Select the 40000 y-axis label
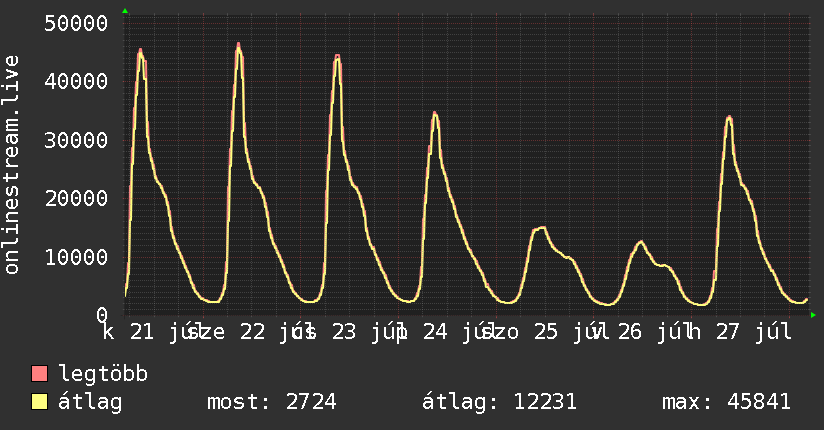824x430 pixels. pyautogui.click(x=76, y=81)
